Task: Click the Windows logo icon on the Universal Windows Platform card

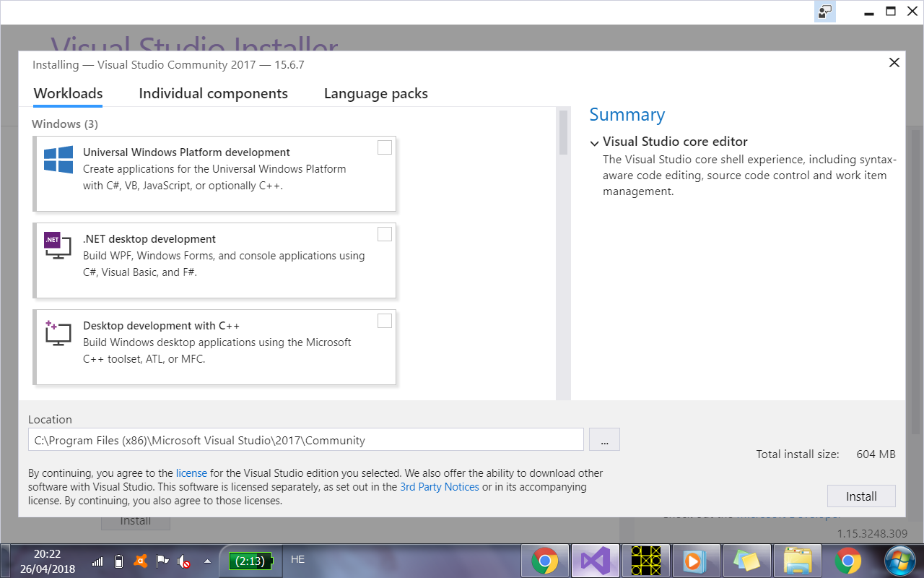Action: point(58,160)
